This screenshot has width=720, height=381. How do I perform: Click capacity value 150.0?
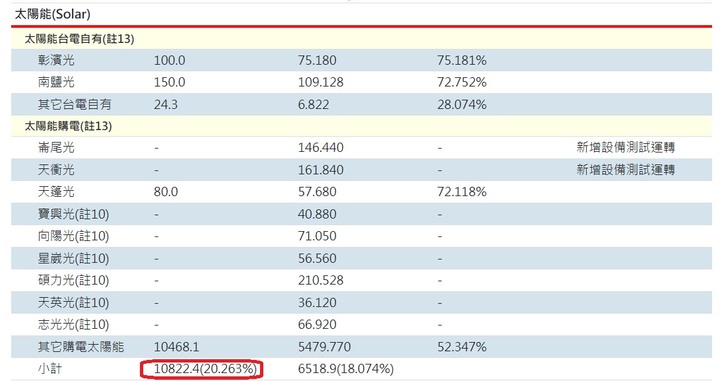(169, 82)
